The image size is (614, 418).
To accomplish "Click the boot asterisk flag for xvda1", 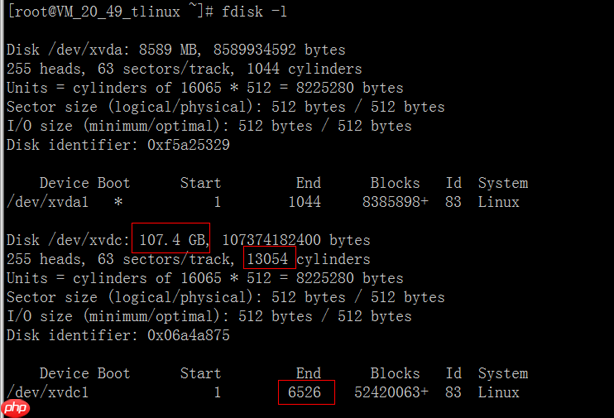I will pyautogui.click(x=118, y=202).
